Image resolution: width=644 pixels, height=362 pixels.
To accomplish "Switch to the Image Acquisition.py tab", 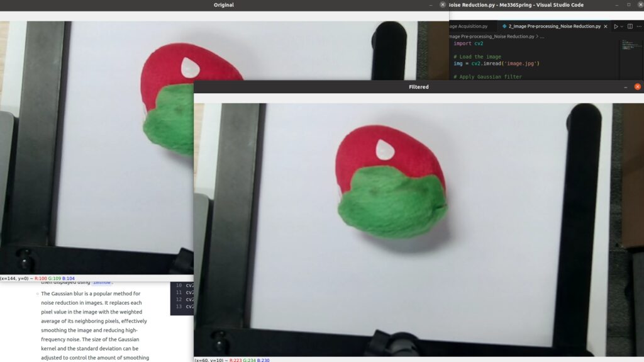I will [x=469, y=26].
